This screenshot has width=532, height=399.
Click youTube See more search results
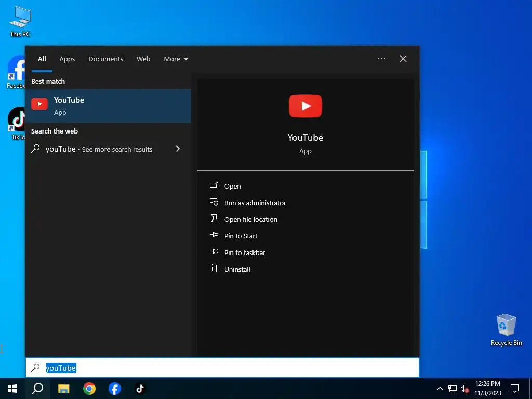pos(108,149)
